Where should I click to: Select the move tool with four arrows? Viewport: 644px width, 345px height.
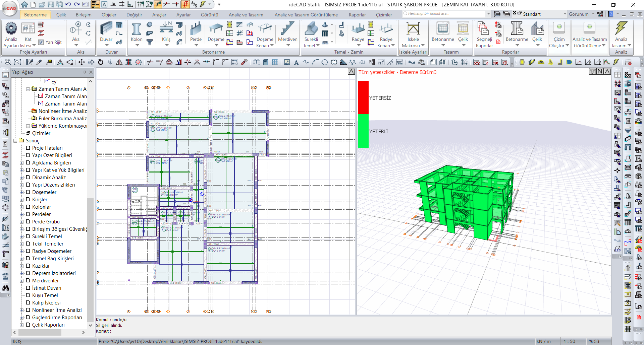pos(82,62)
